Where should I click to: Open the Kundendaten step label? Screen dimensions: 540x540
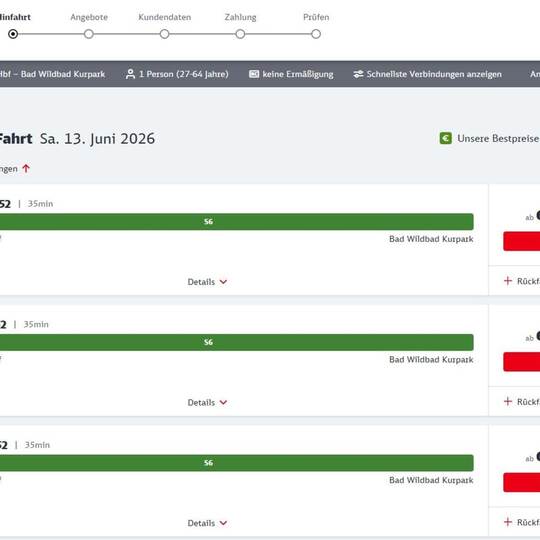point(165,17)
